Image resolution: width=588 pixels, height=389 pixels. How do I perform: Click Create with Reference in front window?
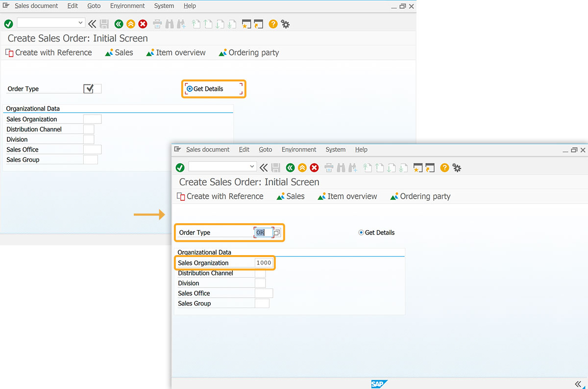pyautogui.click(x=220, y=196)
